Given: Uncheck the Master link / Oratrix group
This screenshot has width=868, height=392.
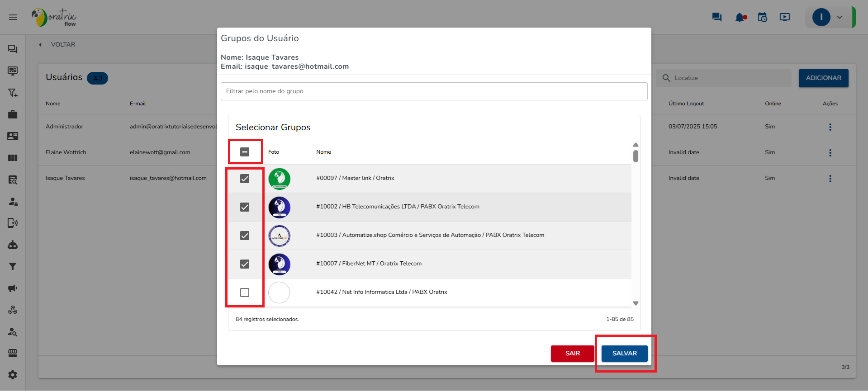Looking at the screenshot, I should [x=245, y=179].
